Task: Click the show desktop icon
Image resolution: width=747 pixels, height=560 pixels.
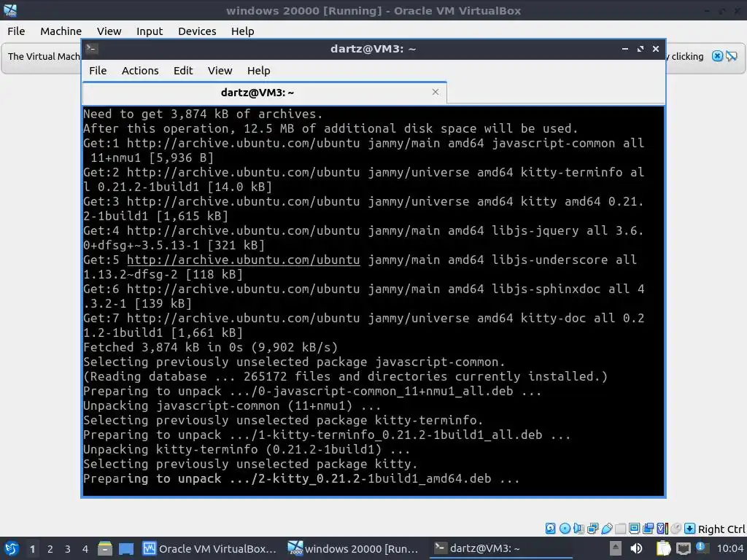Action: coord(125,549)
